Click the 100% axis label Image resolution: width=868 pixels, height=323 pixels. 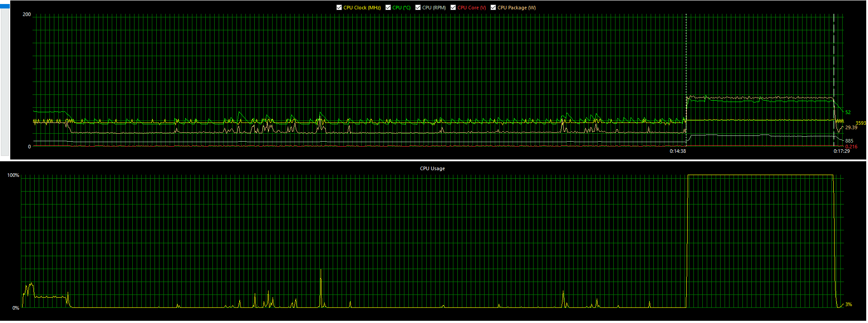pyautogui.click(x=13, y=175)
